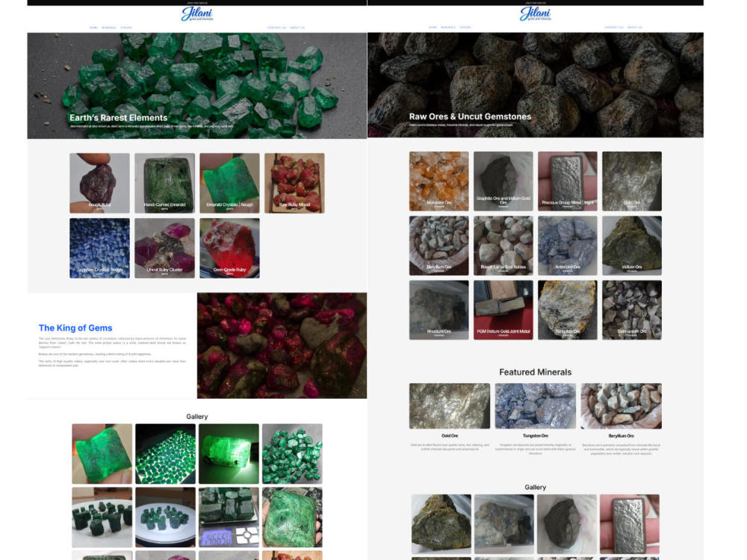Open left gallery photo of hand-held emerald

(102, 454)
